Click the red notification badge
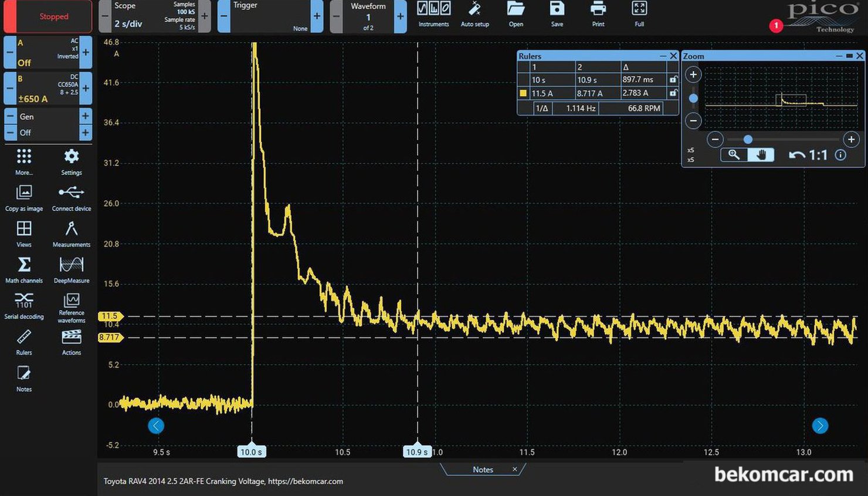This screenshot has height=496, width=868. click(x=776, y=26)
